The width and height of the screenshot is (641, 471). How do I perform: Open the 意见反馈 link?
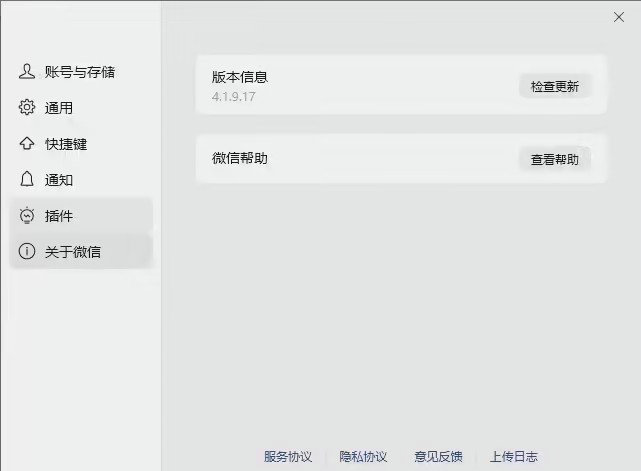[438, 456]
